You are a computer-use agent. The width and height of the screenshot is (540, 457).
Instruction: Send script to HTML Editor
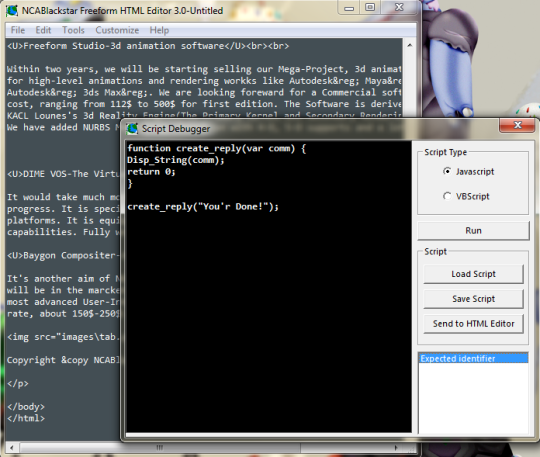(x=473, y=323)
